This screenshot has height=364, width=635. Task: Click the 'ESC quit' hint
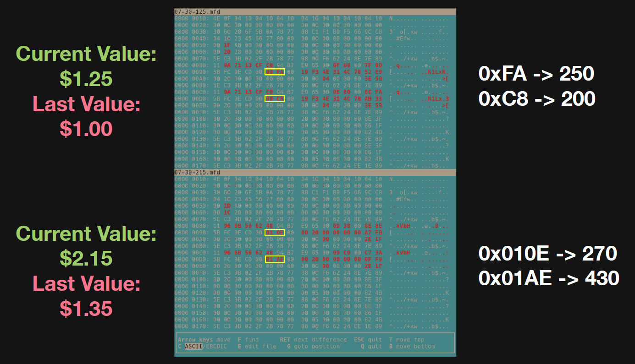368,340
